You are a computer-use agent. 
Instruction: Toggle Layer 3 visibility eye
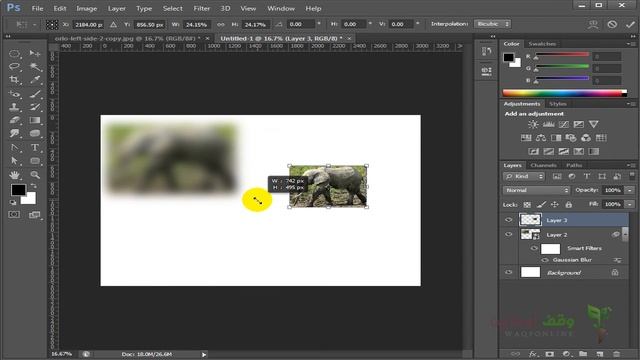(x=509, y=220)
